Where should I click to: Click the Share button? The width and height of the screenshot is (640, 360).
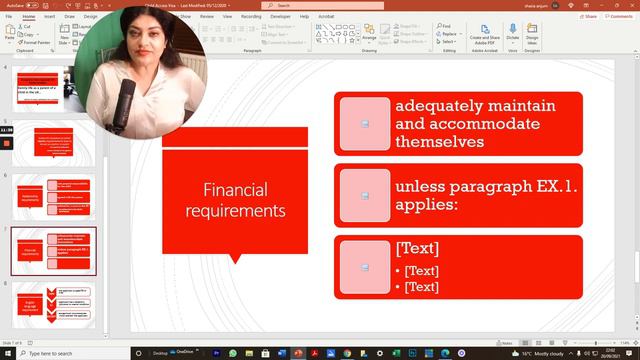pos(588,17)
